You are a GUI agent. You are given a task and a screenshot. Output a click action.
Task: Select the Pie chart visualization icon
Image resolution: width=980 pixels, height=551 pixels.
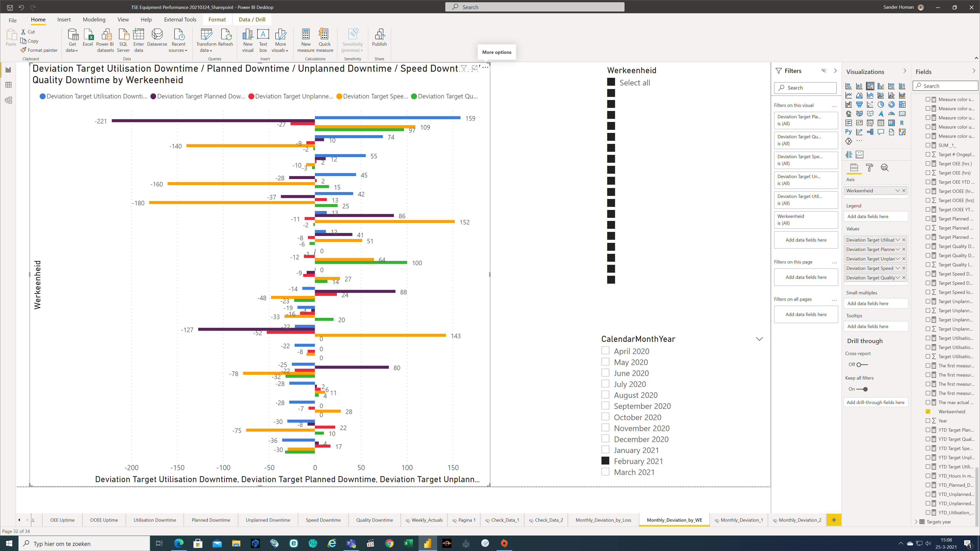881,105
